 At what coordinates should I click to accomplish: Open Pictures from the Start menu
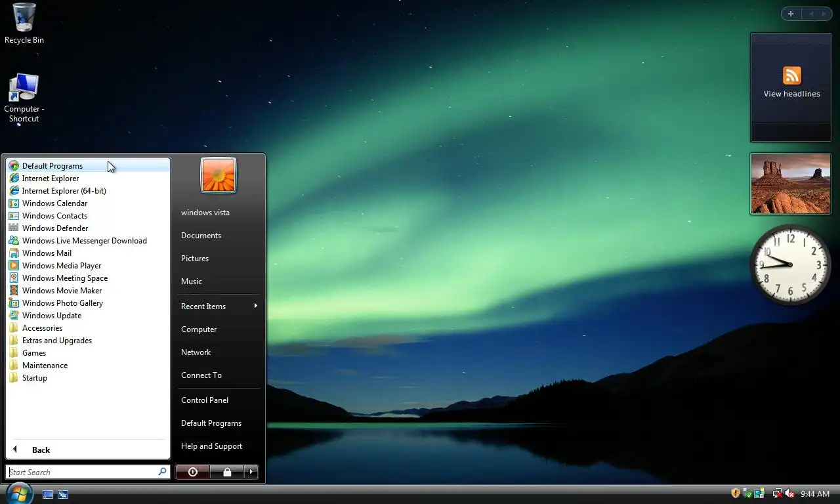point(195,259)
